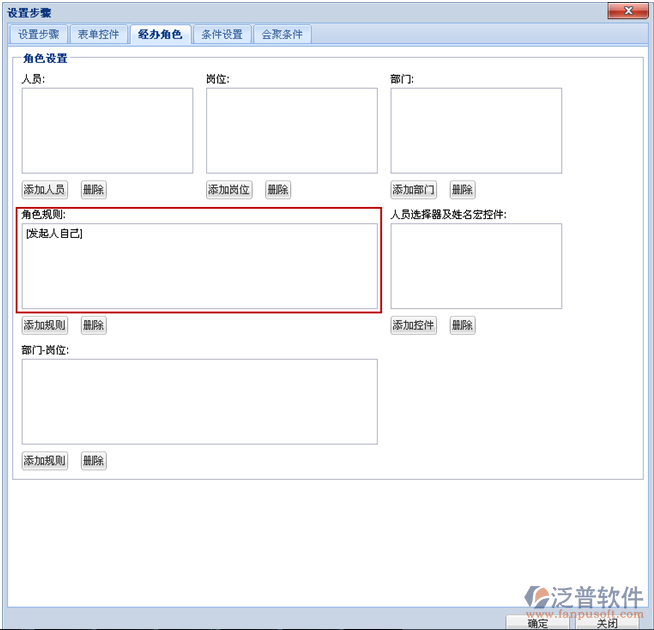Close the 设置步骤 dialog with the X

pos(629,11)
